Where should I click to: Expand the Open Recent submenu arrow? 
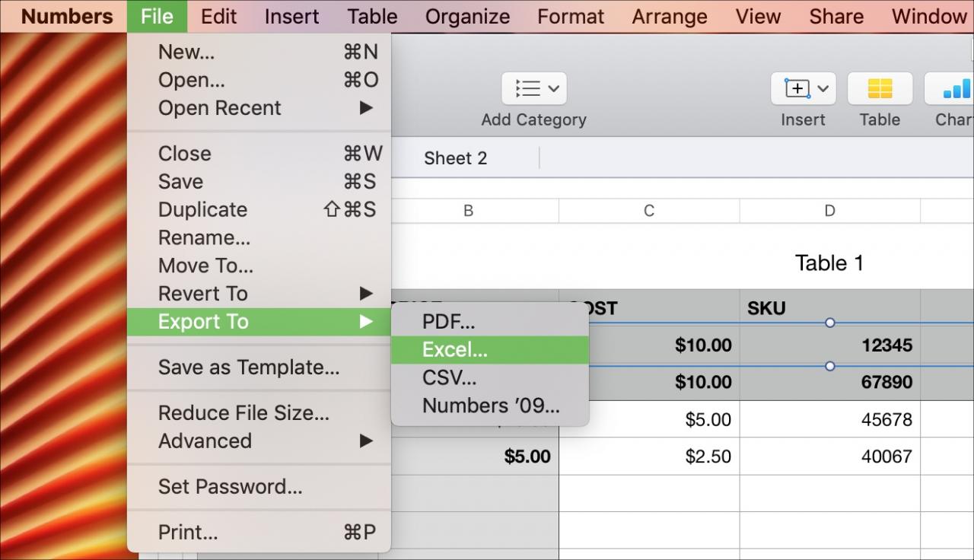(x=367, y=108)
